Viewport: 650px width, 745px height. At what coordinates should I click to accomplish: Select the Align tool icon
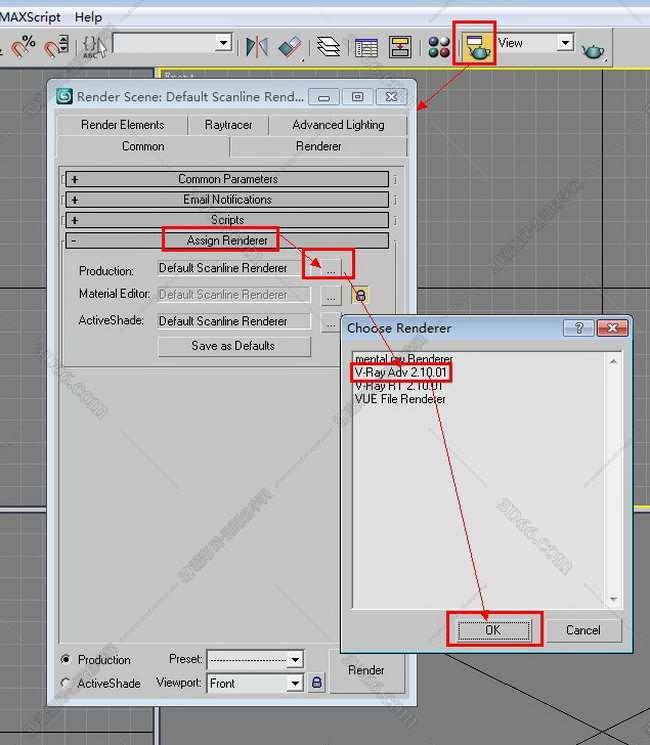290,48
